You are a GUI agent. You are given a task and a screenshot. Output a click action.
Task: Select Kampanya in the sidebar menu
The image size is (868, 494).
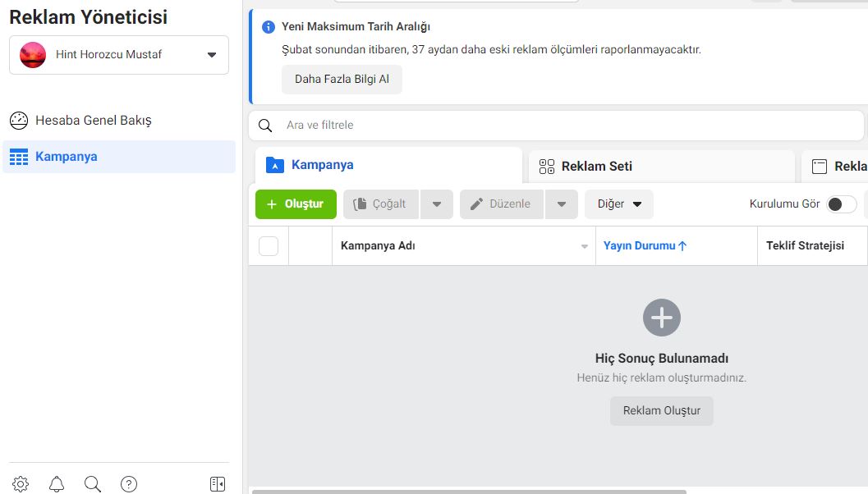coord(119,157)
